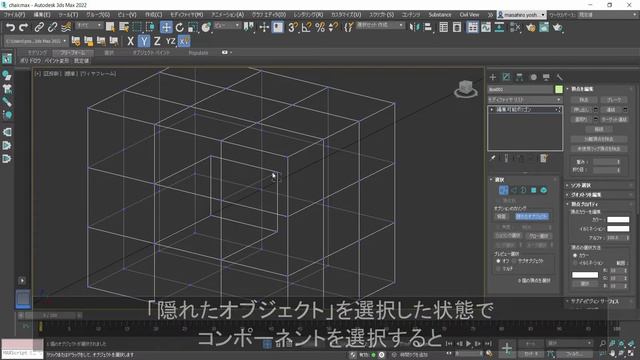
Task: Click the highlighted cull Occluded button
Action: pos(532,216)
